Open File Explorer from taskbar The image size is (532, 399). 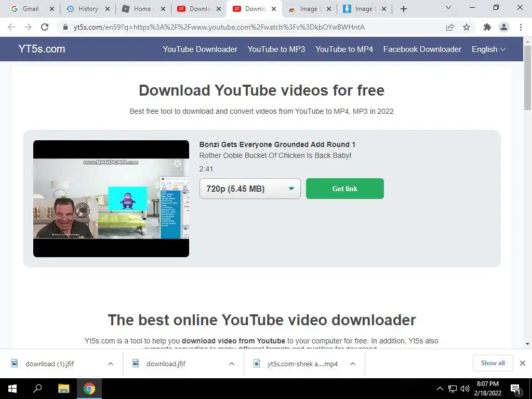[x=63, y=389]
